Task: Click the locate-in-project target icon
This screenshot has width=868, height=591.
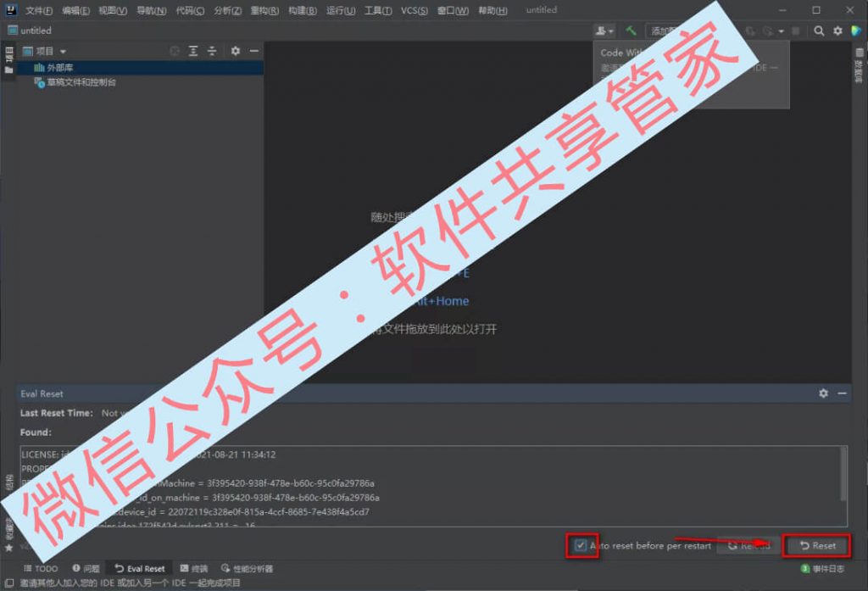Action: tap(175, 51)
